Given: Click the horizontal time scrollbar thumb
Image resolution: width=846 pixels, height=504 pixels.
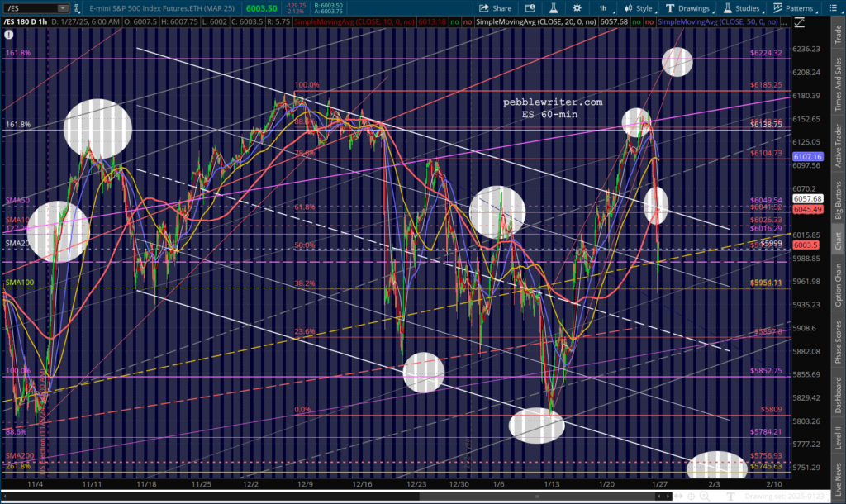Looking at the screenshot, I should [x=537, y=497].
